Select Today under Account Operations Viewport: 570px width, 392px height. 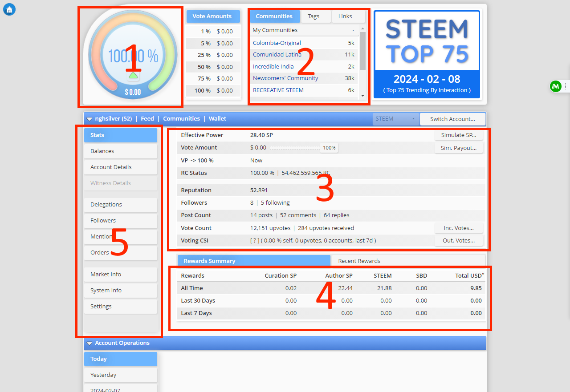(121, 359)
